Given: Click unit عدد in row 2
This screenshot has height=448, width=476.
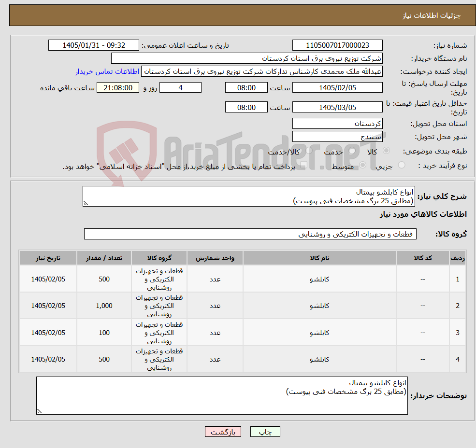Looking at the screenshot, I should 215,306.
